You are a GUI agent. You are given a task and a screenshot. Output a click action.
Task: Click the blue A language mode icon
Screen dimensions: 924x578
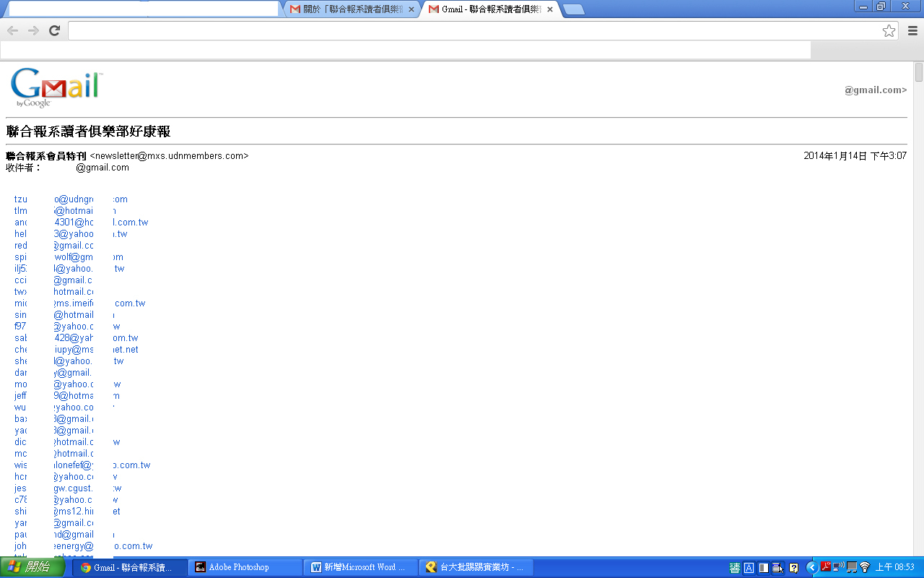749,568
